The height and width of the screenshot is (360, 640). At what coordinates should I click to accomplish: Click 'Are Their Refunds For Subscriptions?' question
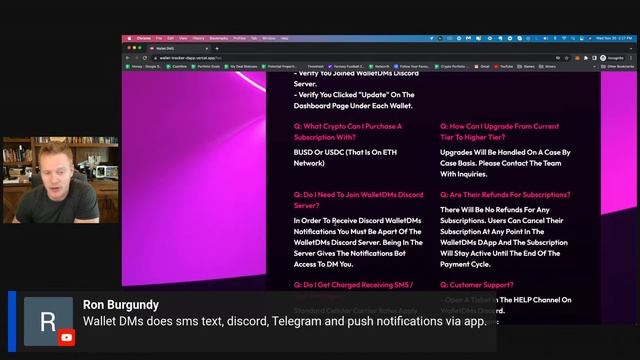pos(505,195)
